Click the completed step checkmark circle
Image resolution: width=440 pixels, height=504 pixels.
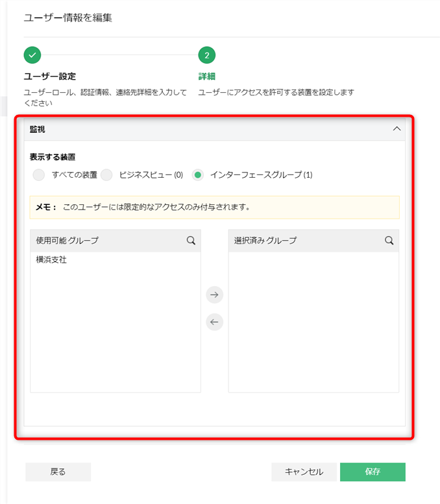32,55
